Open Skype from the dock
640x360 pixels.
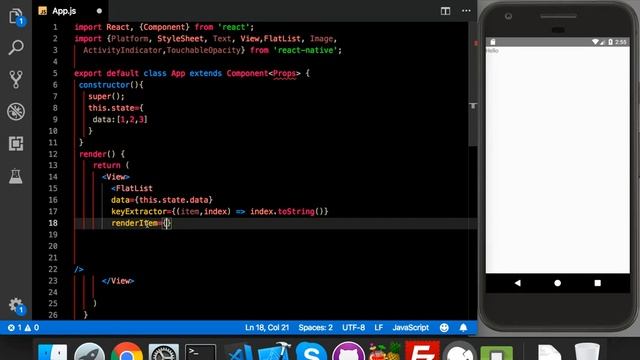coord(311,352)
